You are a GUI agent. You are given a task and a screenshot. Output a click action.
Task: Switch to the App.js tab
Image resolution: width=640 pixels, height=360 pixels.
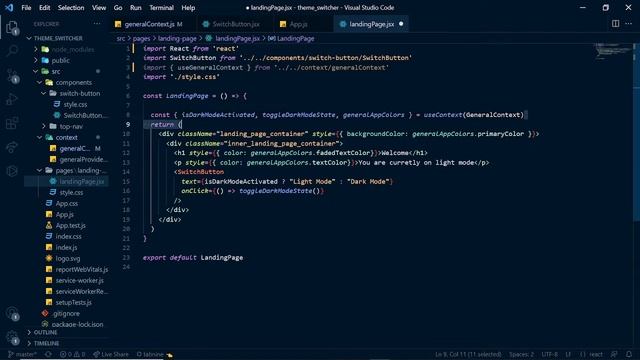tap(302, 24)
